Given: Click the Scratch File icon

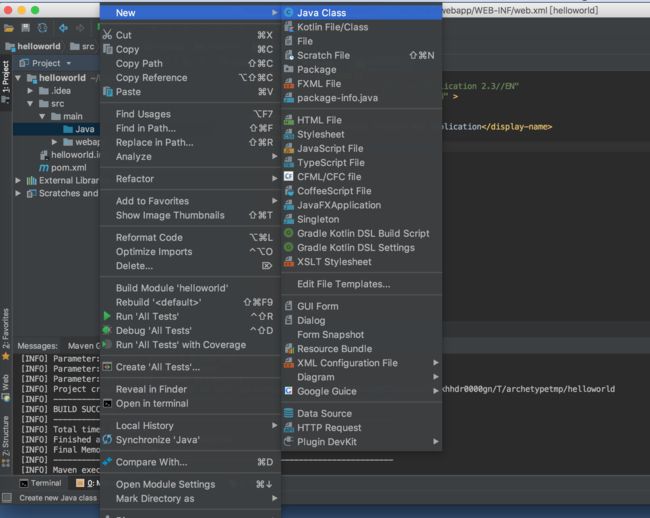Looking at the screenshot, I should point(289,55).
